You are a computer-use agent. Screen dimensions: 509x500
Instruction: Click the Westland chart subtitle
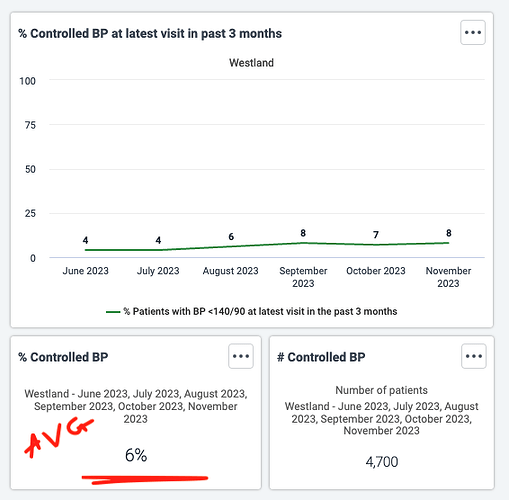[251, 63]
